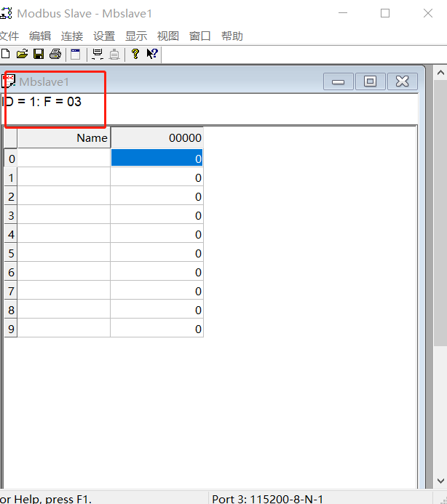This screenshot has width=447, height=504.
Task: Open the 视图 menu
Action: [x=168, y=36]
